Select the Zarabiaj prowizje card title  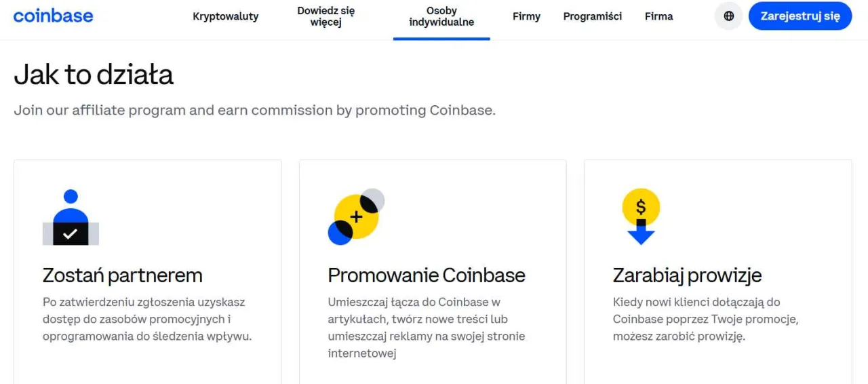tap(687, 275)
